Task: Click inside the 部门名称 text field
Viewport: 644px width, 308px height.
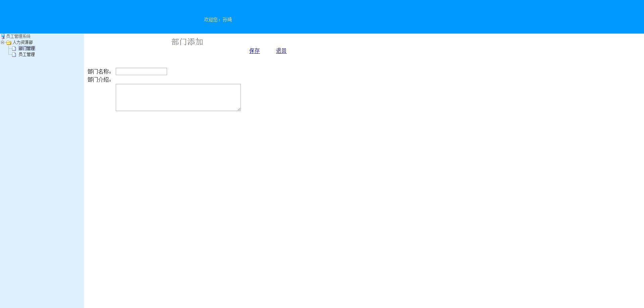Action: click(141, 71)
